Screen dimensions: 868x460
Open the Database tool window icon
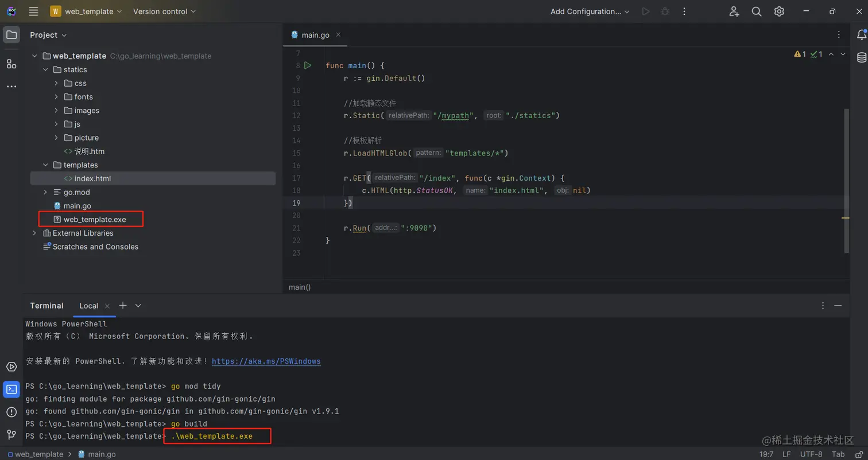click(x=862, y=57)
